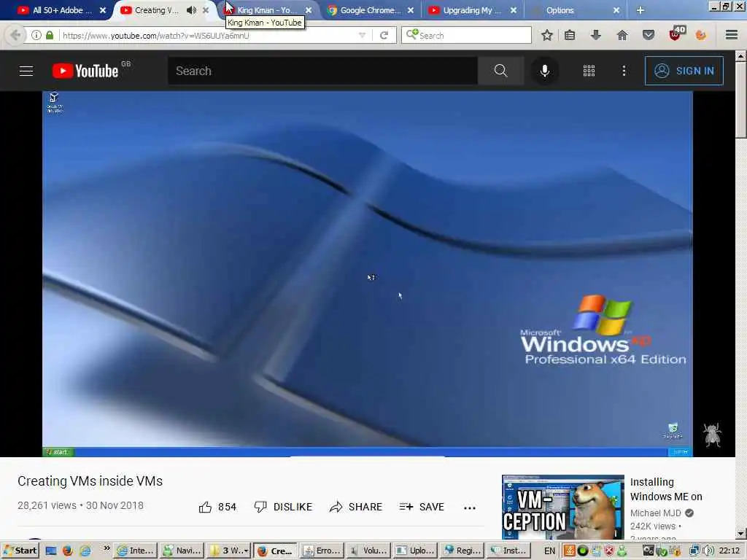747x560 pixels.
Task: Open the 'Regi...' taskbar window
Action: click(462, 551)
